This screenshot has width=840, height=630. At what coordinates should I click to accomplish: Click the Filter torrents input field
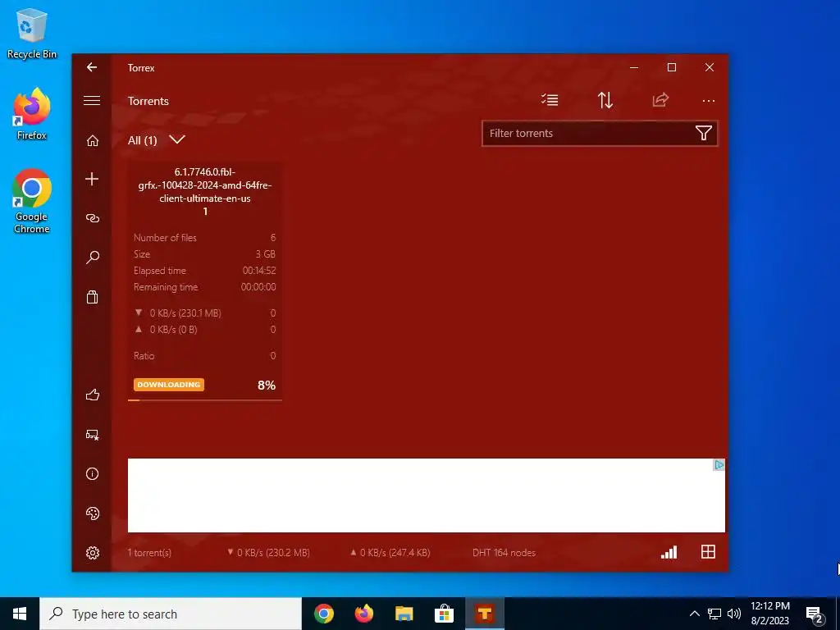click(x=600, y=134)
